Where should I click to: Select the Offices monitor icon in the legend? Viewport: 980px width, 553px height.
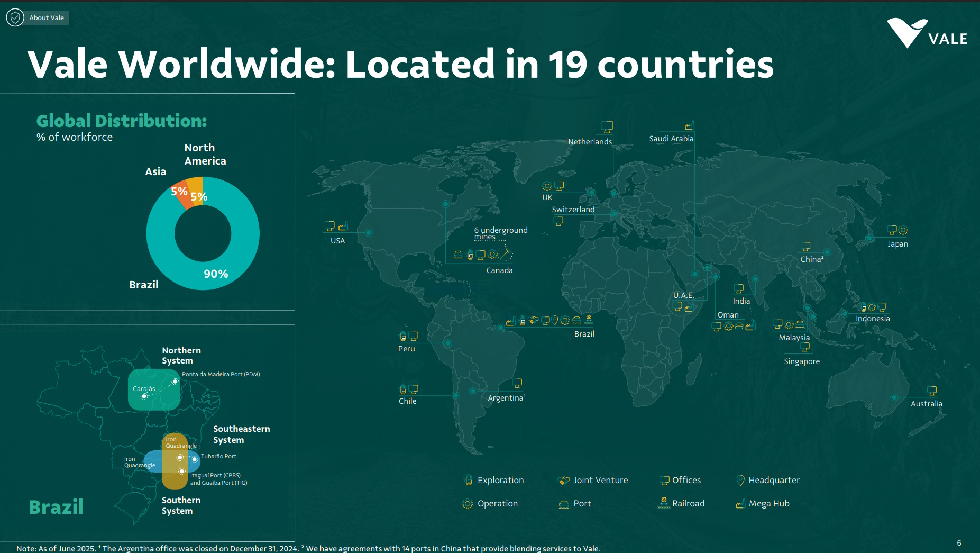click(664, 481)
